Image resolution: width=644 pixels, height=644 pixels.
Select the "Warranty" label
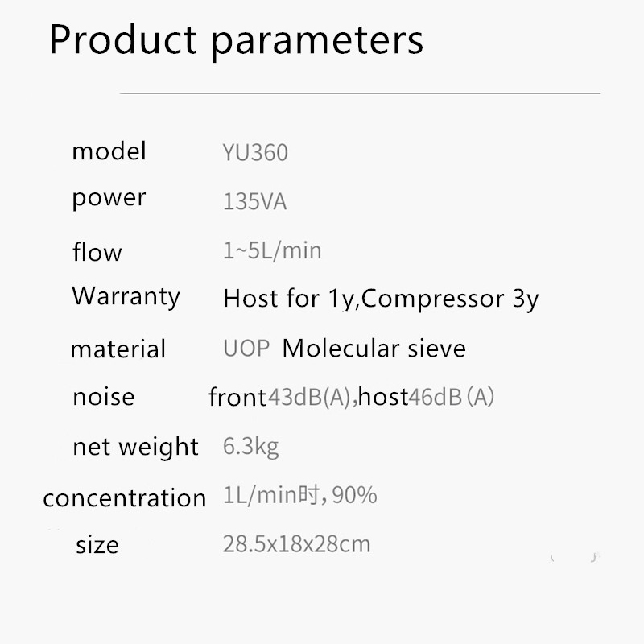point(126,296)
